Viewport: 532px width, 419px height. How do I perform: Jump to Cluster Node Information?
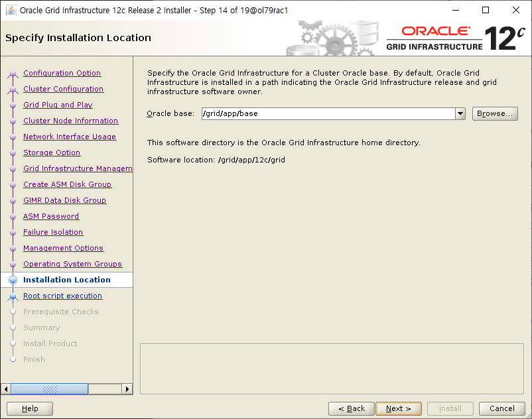pos(70,121)
